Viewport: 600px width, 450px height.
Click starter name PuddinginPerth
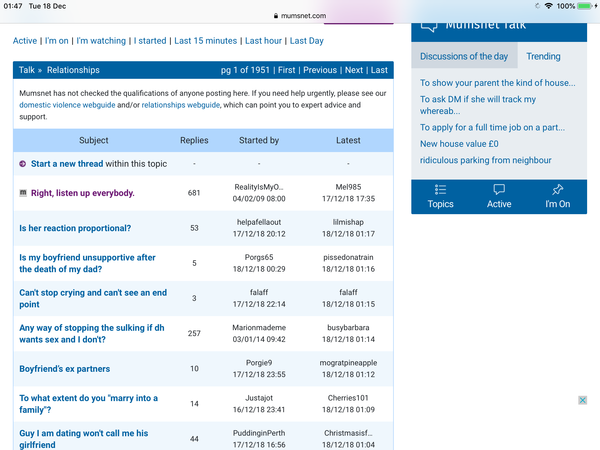259,433
